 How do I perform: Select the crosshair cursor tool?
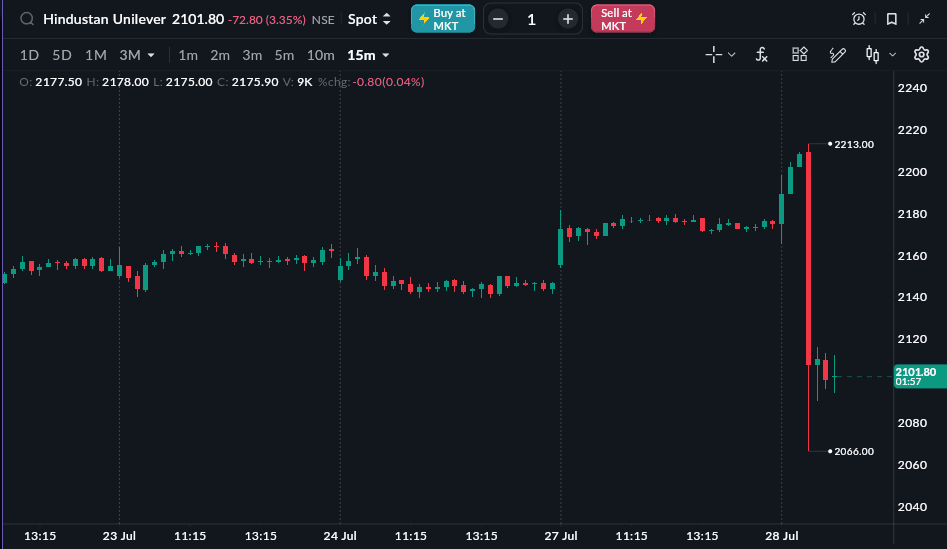pos(713,55)
